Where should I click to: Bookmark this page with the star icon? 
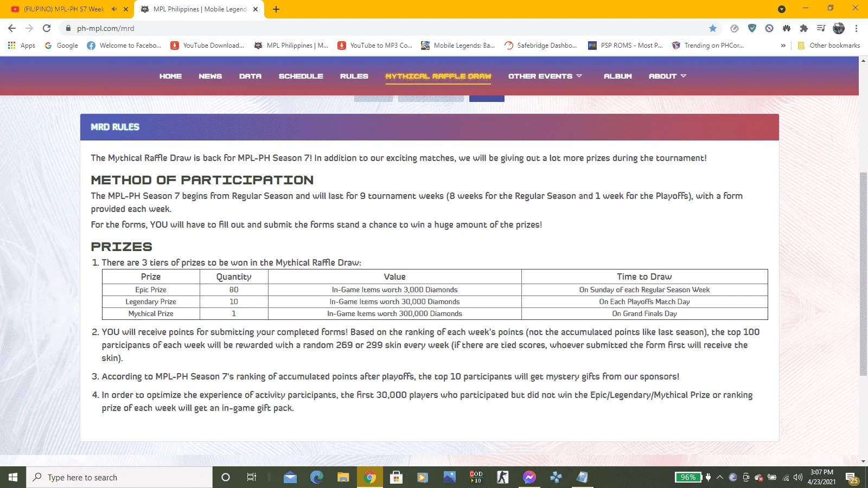pyautogui.click(x=713, y=28)
